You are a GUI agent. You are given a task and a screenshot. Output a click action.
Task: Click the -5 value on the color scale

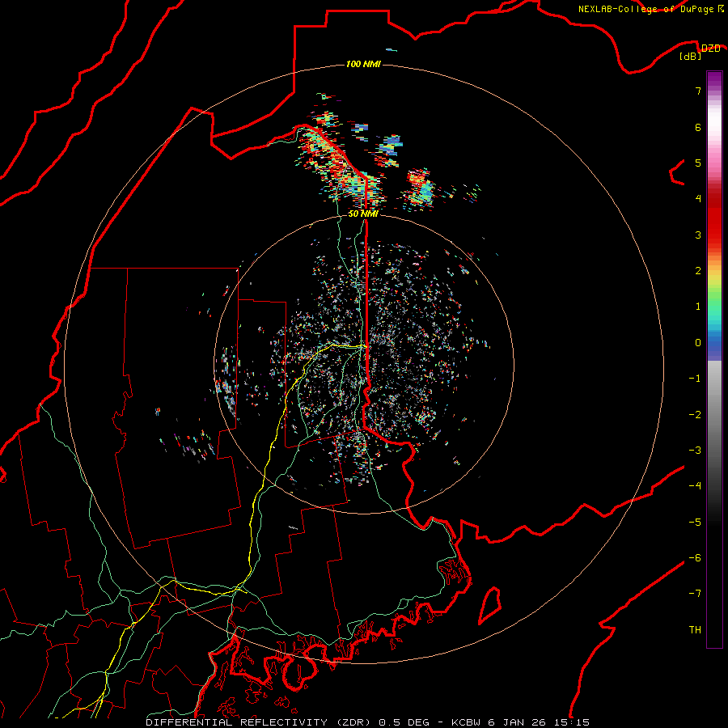coord(695,523)
